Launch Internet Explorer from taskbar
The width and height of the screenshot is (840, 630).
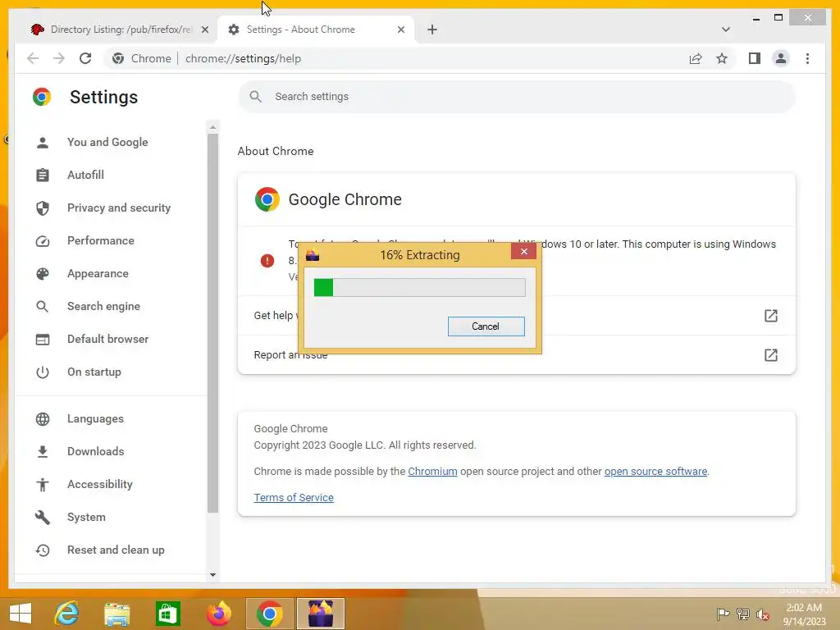(x=67, y=614)
